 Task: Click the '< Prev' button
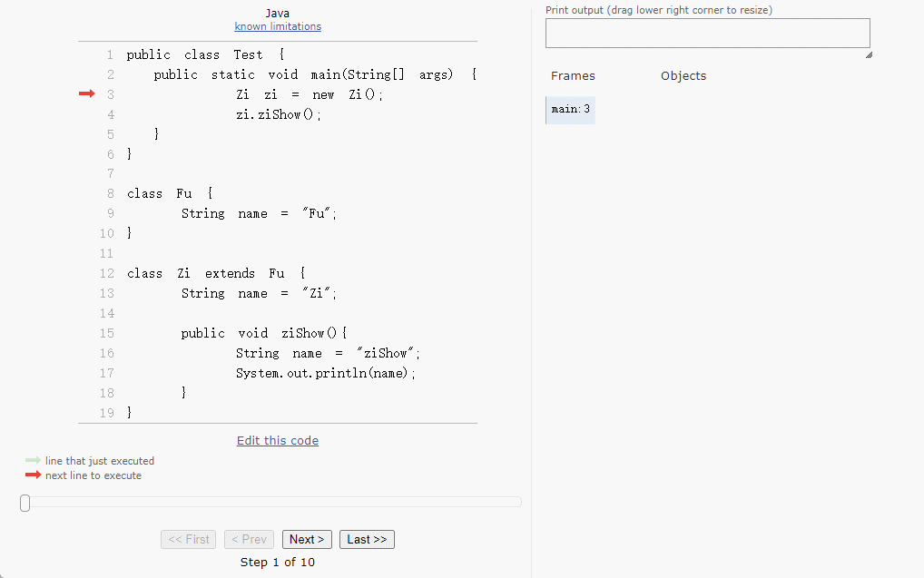tap(249, 539)
